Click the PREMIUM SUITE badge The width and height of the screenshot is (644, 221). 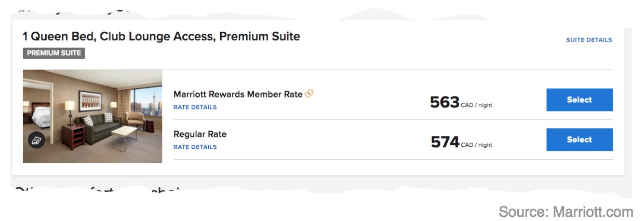(x=54, y=53)
